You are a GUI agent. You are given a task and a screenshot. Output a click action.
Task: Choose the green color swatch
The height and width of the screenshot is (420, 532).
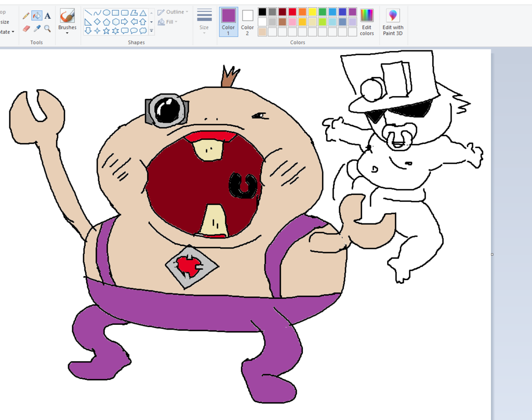tap(322, 12)
